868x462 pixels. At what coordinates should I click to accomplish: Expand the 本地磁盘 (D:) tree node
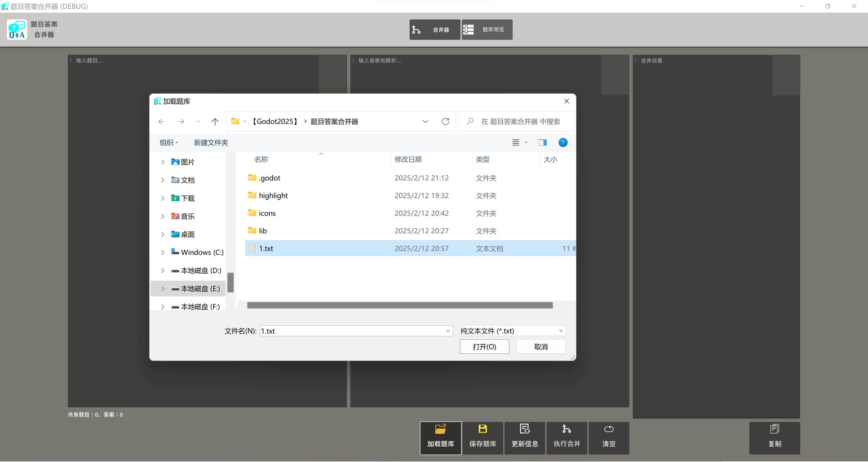point(163,271)
